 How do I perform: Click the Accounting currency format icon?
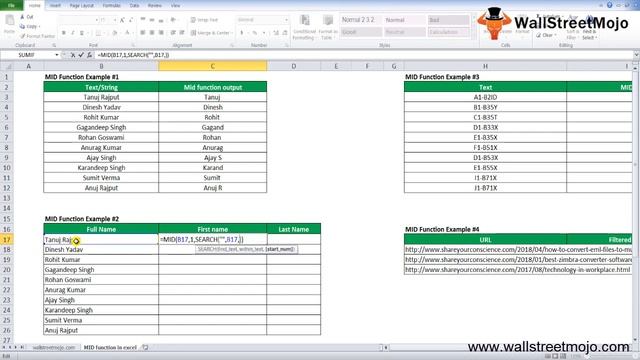(242, 33)
